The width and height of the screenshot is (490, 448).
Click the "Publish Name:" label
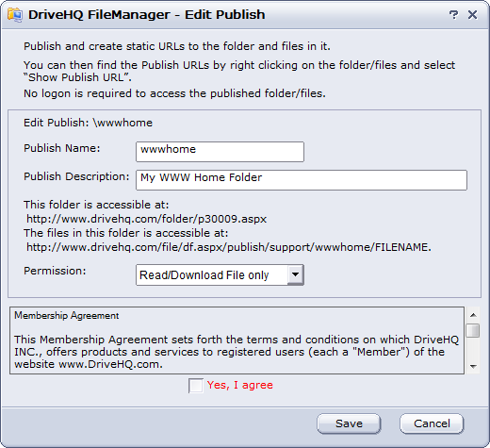(62, 148)
